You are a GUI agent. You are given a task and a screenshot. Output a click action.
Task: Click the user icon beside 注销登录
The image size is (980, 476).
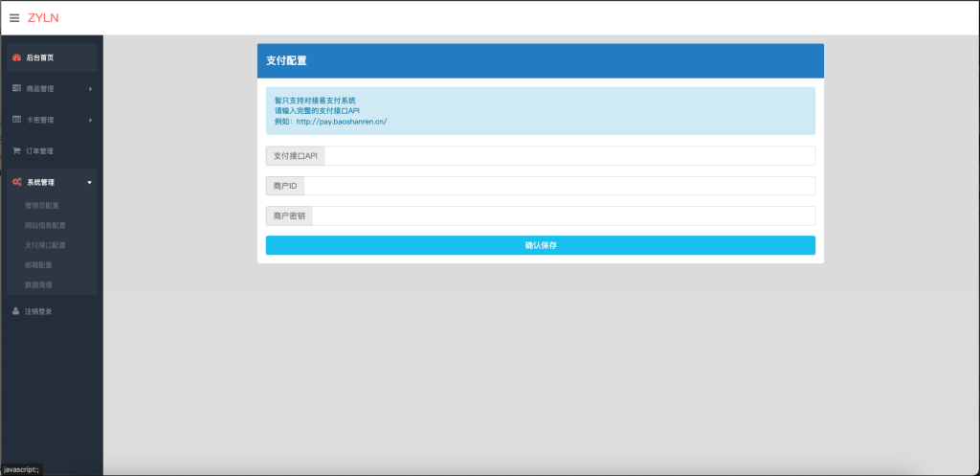pyautogui.click(x=16, y=311)
